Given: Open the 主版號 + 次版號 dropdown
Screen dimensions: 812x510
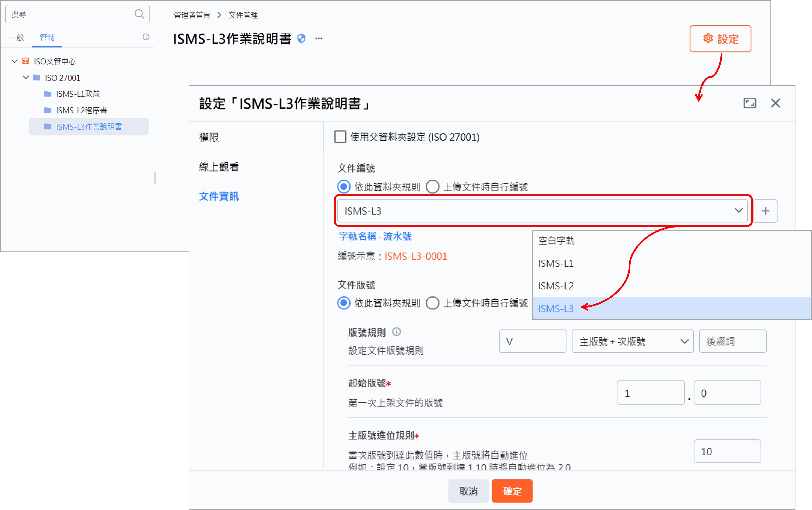Looking at the screenshot, I should point(632,341).
